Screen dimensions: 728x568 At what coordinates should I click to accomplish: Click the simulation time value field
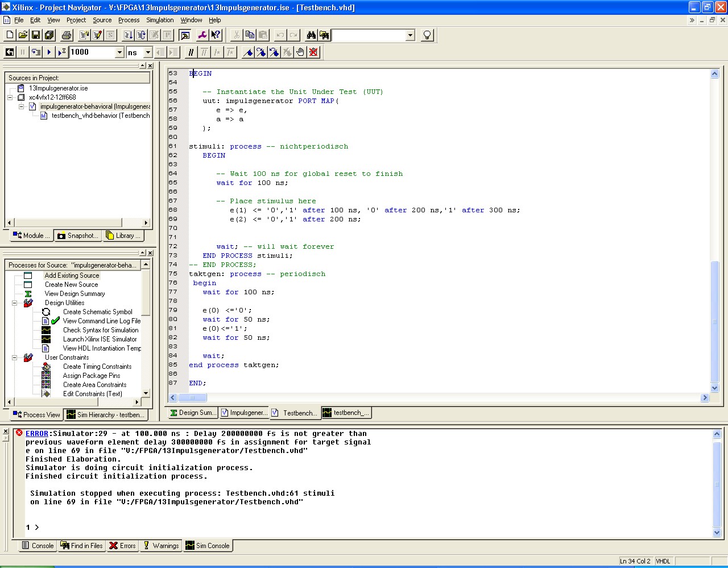(91, 52)
